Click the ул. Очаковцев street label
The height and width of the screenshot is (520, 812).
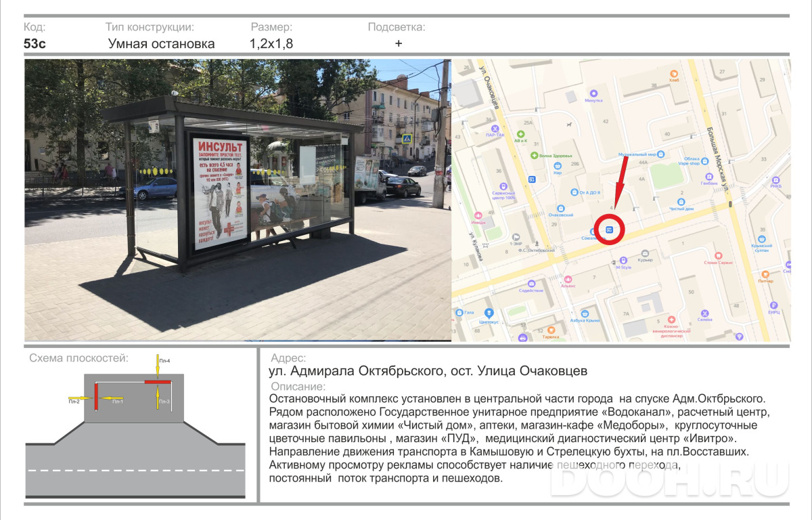click(x=489, y=88)
